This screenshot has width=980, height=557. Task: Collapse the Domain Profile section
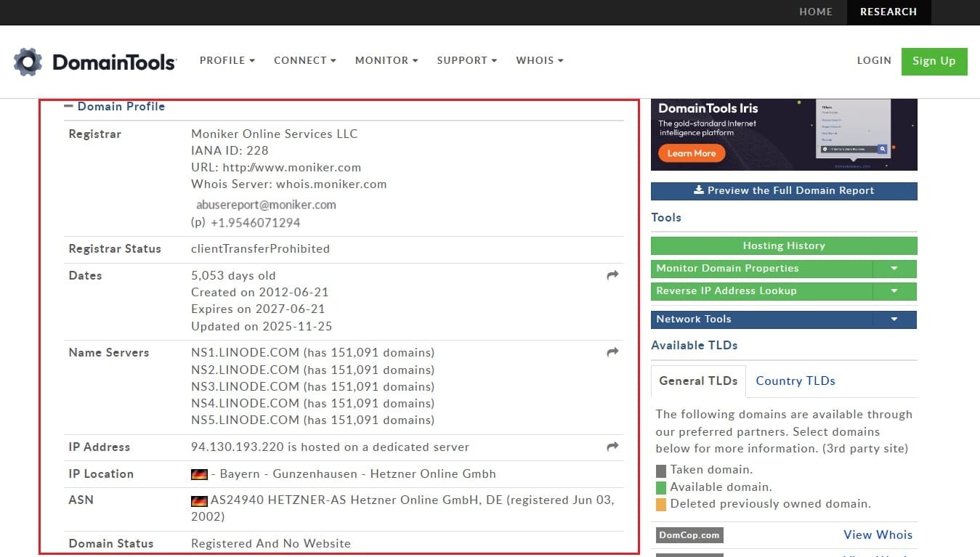(x=69, y=106)
